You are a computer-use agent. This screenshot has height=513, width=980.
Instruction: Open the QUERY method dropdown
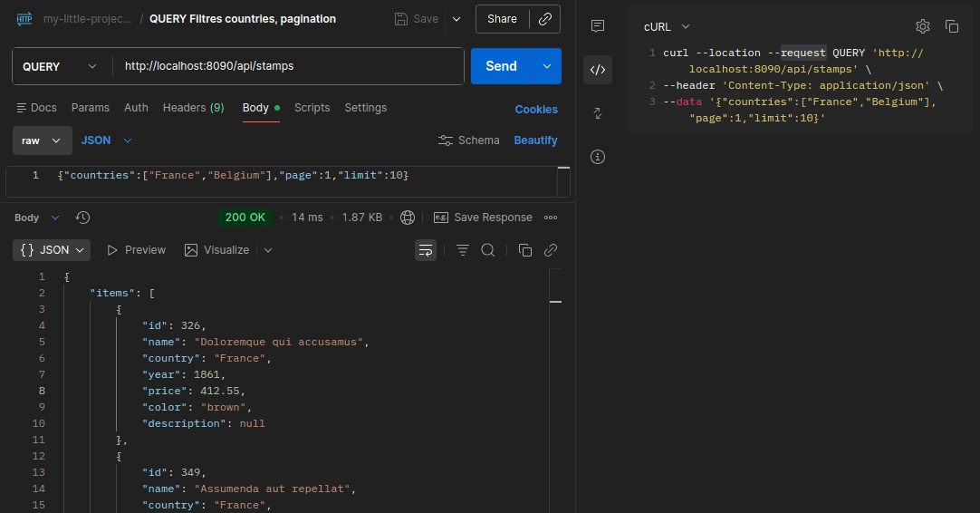click(x=60, y=66)
